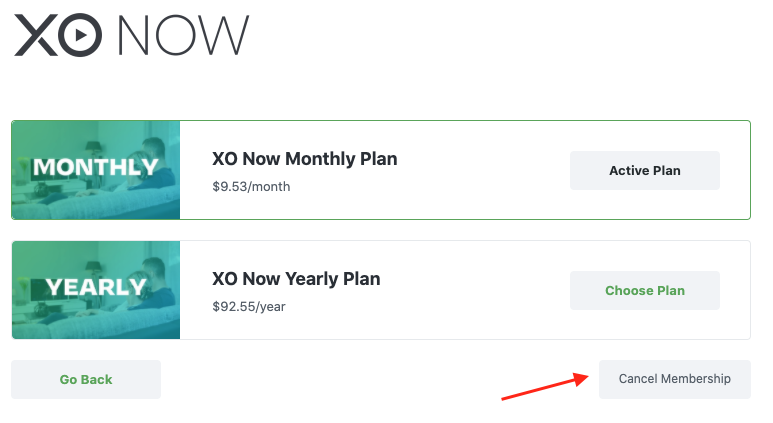The height and width of the screenshot is (423, 773).
Task: Select the XO Now Yearly Plan title
Action: pos(296,279)
